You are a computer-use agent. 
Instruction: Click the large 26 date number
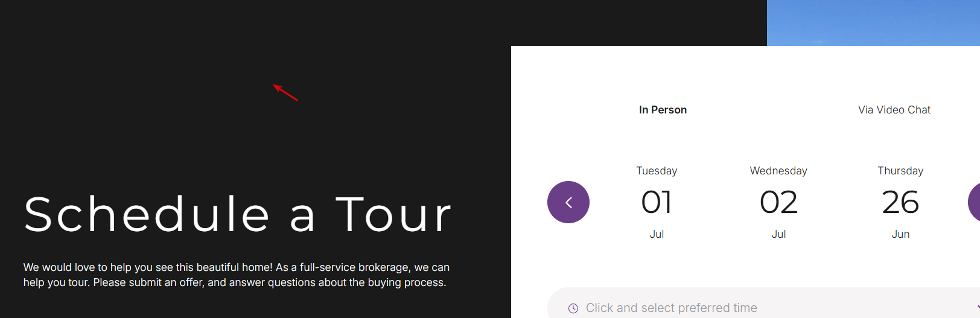(x=900, y=202)
